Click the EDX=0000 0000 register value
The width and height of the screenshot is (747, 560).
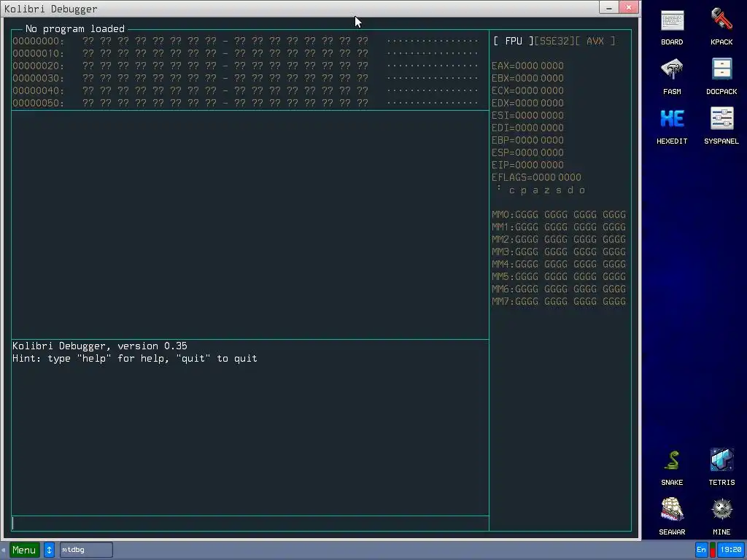click(x=527, y=103)
